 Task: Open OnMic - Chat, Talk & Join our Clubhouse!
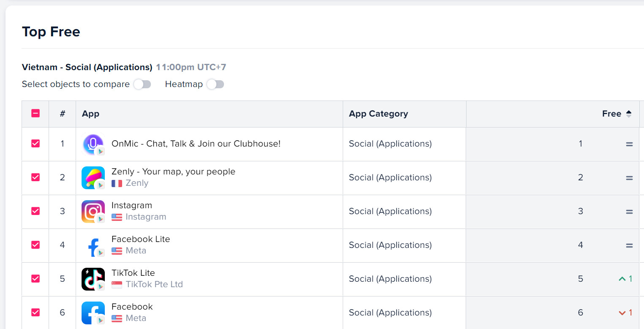(x=196, y=144)
